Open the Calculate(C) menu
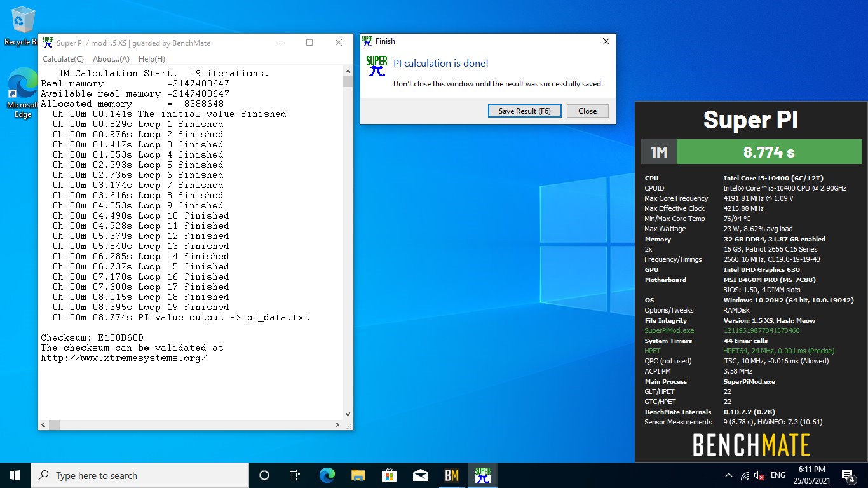This screenshot has width=868, height=488. point(63,58)
